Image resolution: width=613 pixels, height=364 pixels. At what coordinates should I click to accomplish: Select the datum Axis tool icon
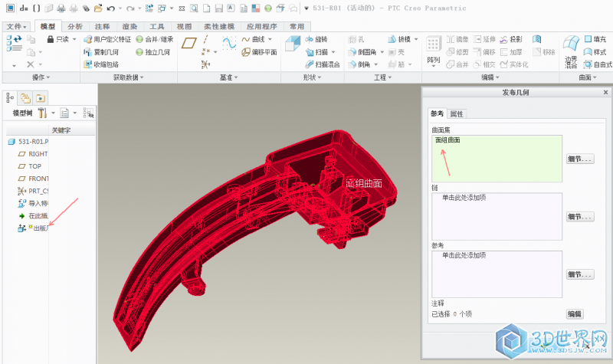205,40
